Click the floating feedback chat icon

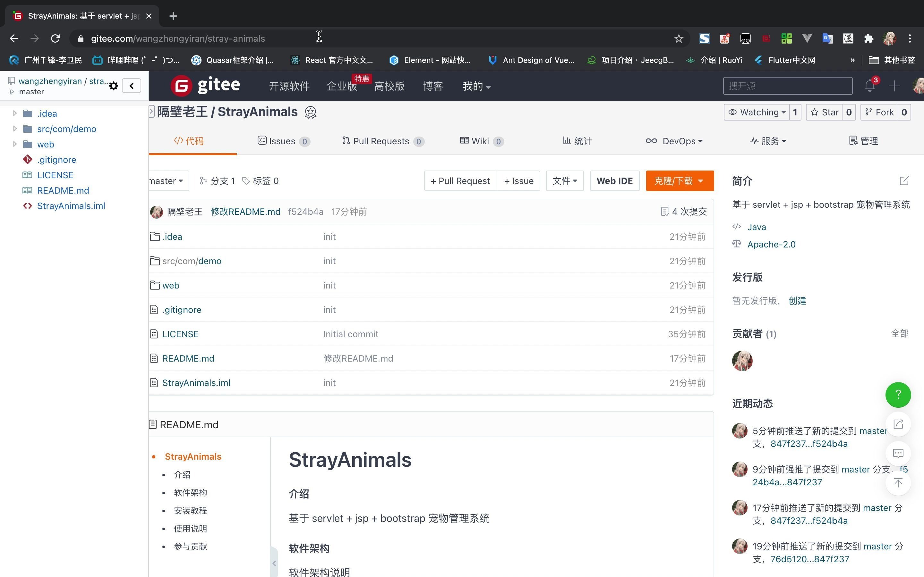[898, 453]
